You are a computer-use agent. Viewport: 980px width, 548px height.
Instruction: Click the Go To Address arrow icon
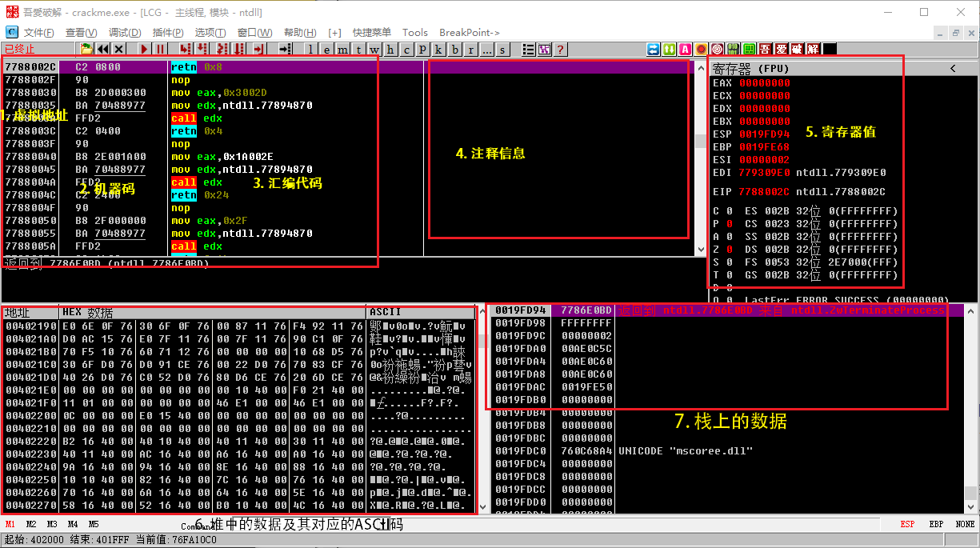285,50
